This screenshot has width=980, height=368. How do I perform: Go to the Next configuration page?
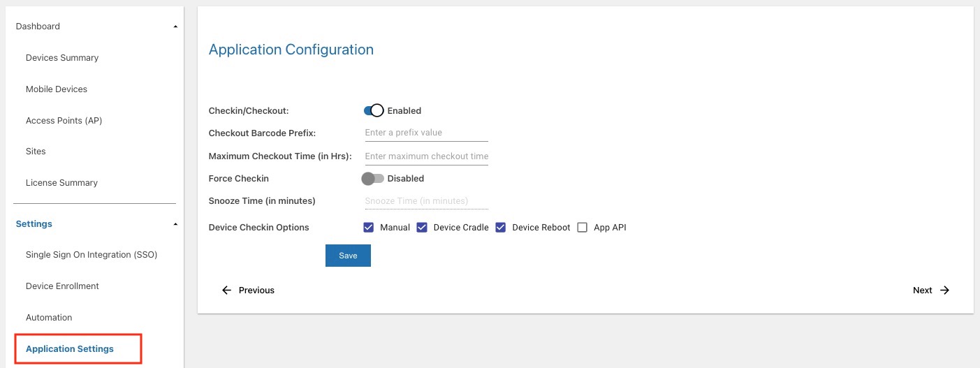(931, 290)
